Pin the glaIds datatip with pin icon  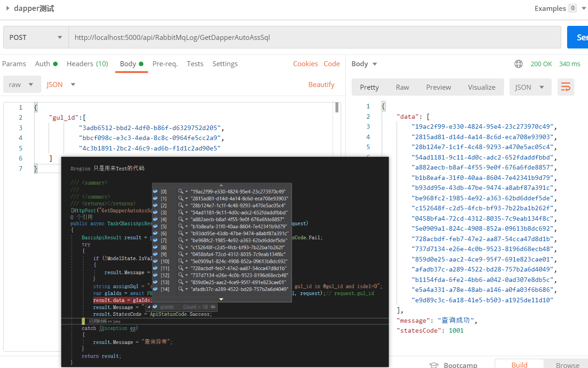tap(213, 307)
